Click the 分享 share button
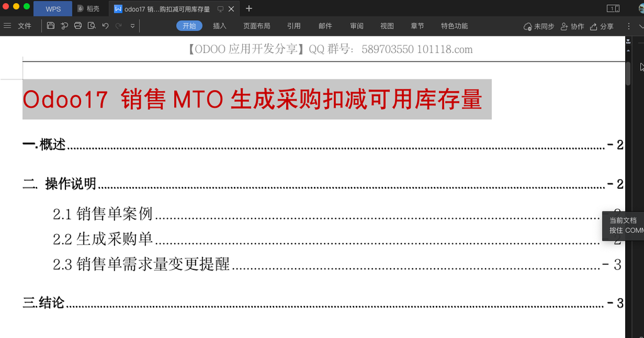Screen dimensions: 644x338 [602, 26]
